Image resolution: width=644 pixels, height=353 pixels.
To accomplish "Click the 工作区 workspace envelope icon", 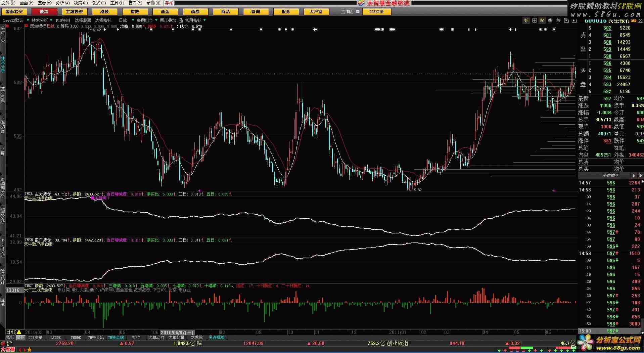I will pos(358,11).
